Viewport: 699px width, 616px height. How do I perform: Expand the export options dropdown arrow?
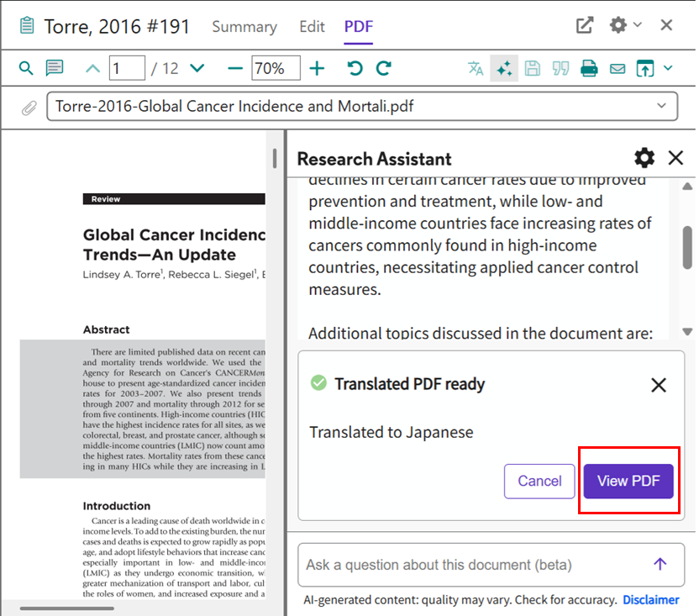(669, 68)
